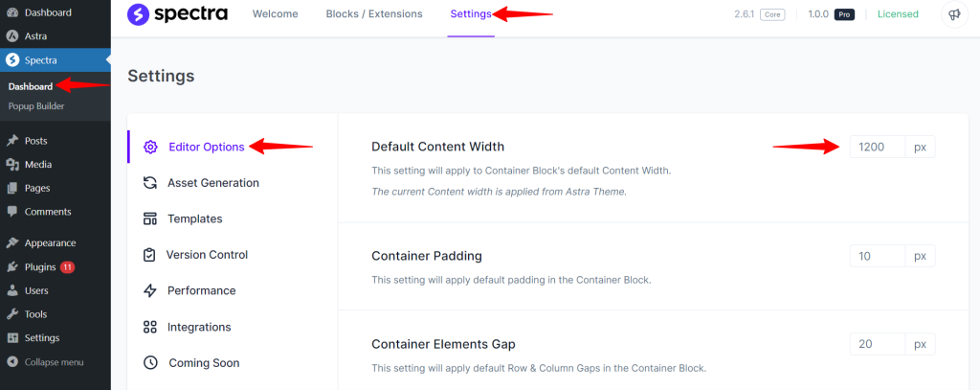Image resolution: width=980 pixels, height=390 pixels.
Task: Switch to Blocks / Extensions tab
Action: click(x=373, y=14)
